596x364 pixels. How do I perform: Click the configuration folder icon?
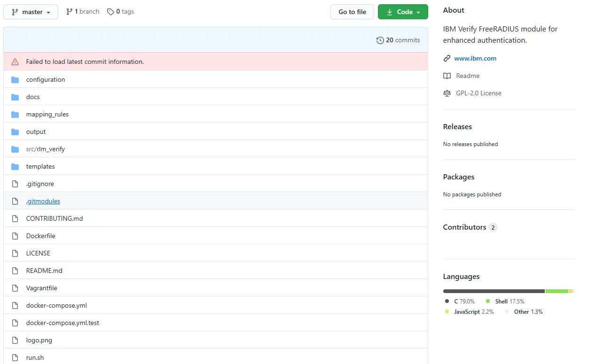15,79
